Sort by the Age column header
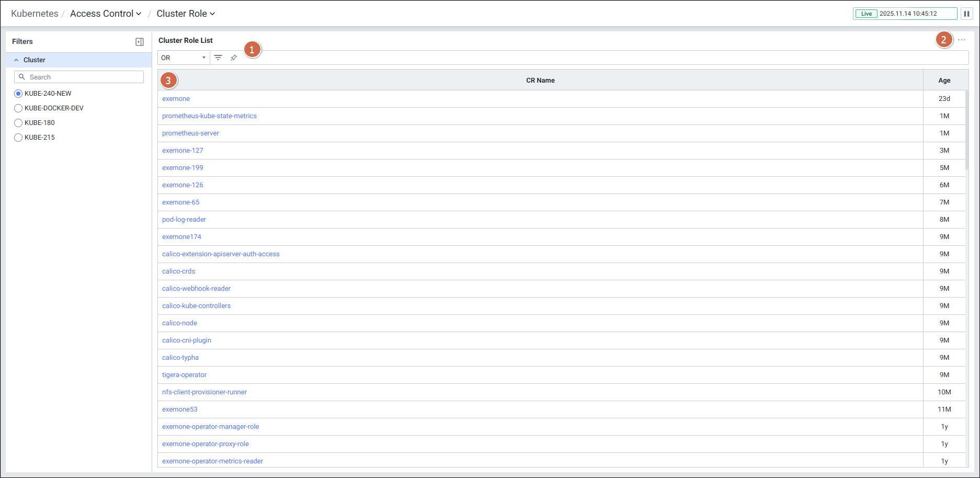This screenshot has height=478, width=980. pyautogui.click(x=944, y=80)
